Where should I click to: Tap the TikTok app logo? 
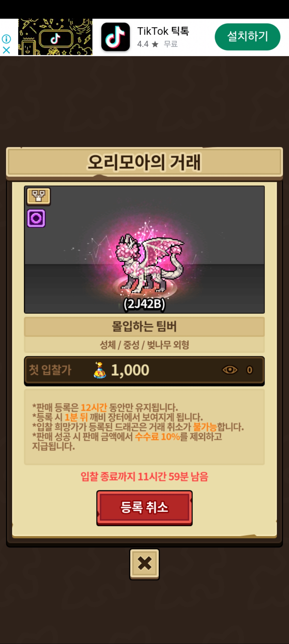coord(116,37)
